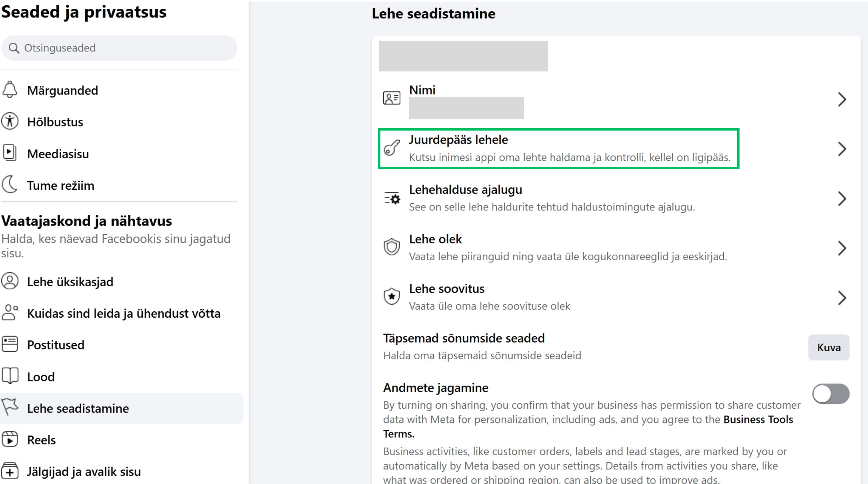Select Lehe üksikasjad in the sidebar
The width and height of the screenshot is (868, 484).
70,282
